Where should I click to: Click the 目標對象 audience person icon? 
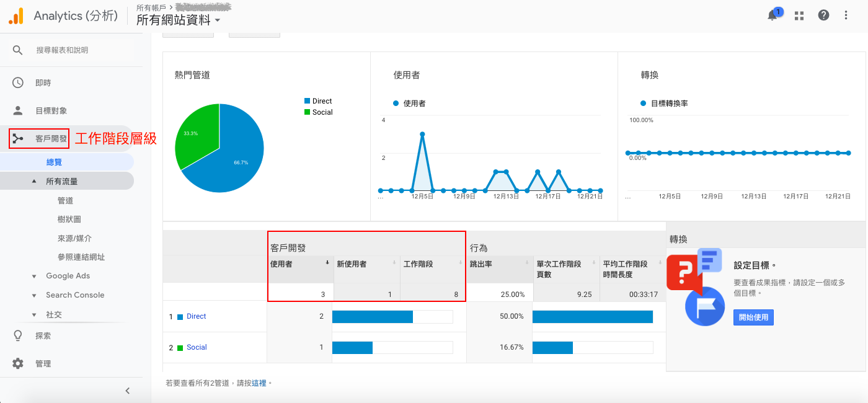17,110
